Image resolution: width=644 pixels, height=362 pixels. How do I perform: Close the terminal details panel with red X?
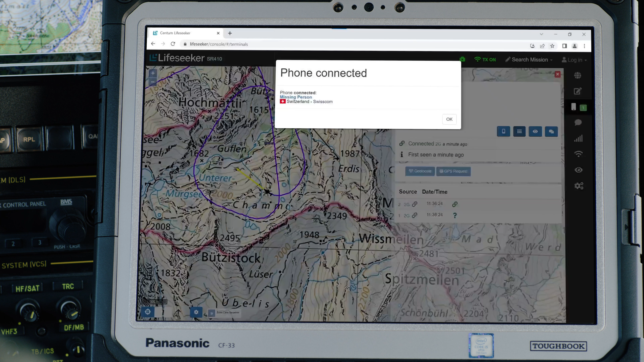[x=557, y=74]
